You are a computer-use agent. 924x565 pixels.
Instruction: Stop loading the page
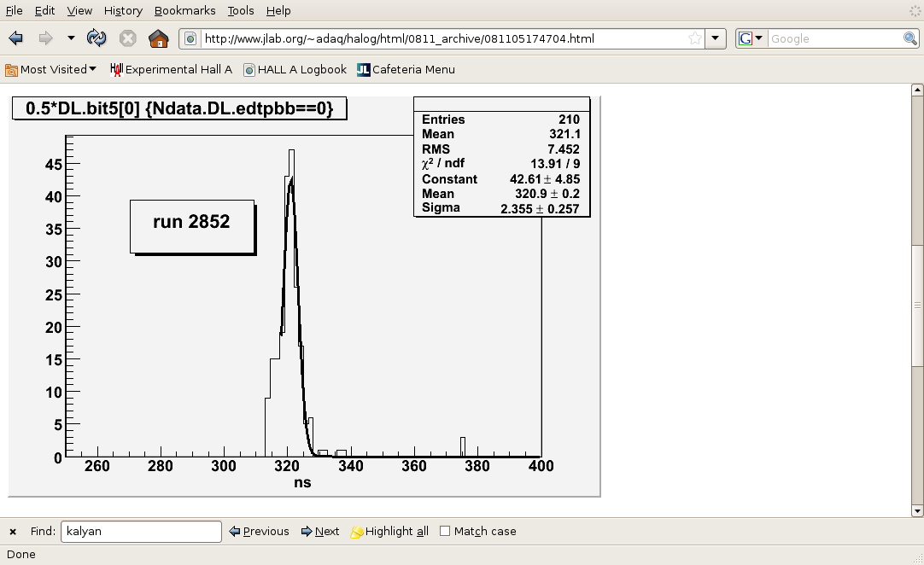tap(127, 39)
